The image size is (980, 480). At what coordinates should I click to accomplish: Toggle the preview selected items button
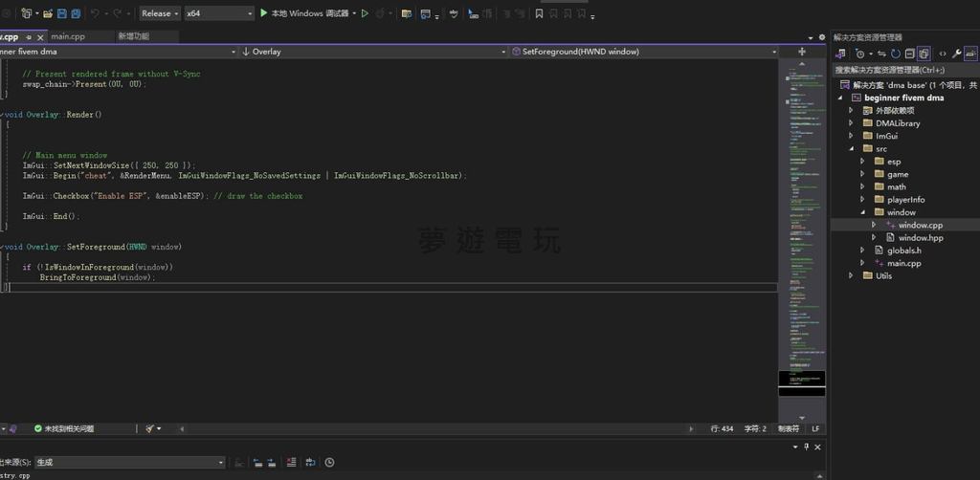click(971, 55)
